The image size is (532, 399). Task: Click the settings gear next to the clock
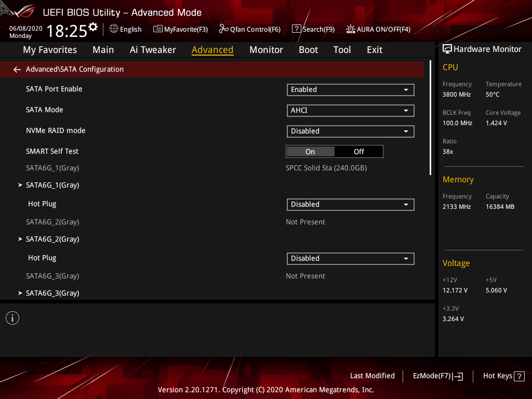pos(93,27)
